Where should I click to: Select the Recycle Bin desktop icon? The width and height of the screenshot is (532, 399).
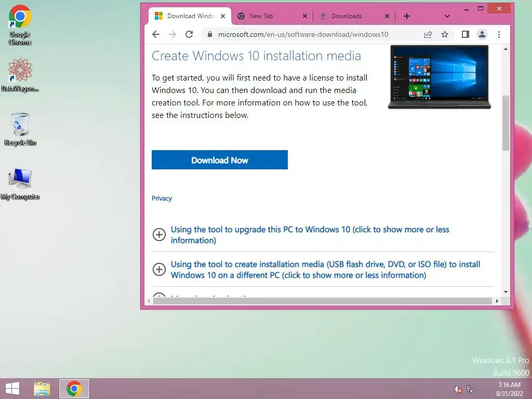20,129
